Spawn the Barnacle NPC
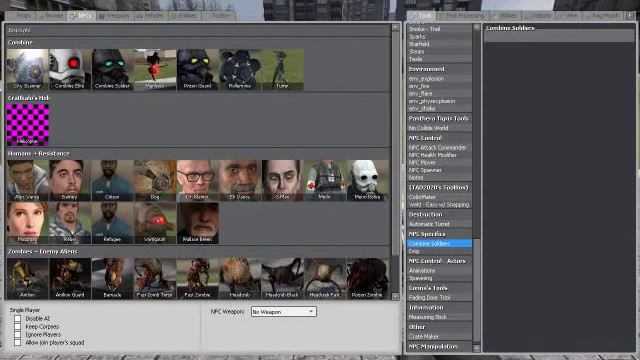Viewport: 640px width, 360px height. (x=112, y=278)
